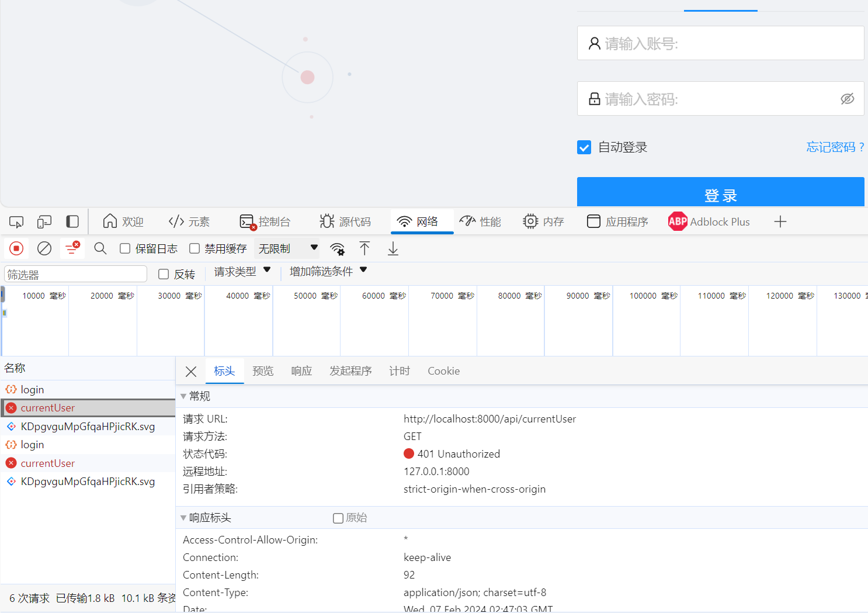This screenshot has height=613, width=868.
Task: Toggle password visibility in the login form
Action: click(x=847, y=99)
